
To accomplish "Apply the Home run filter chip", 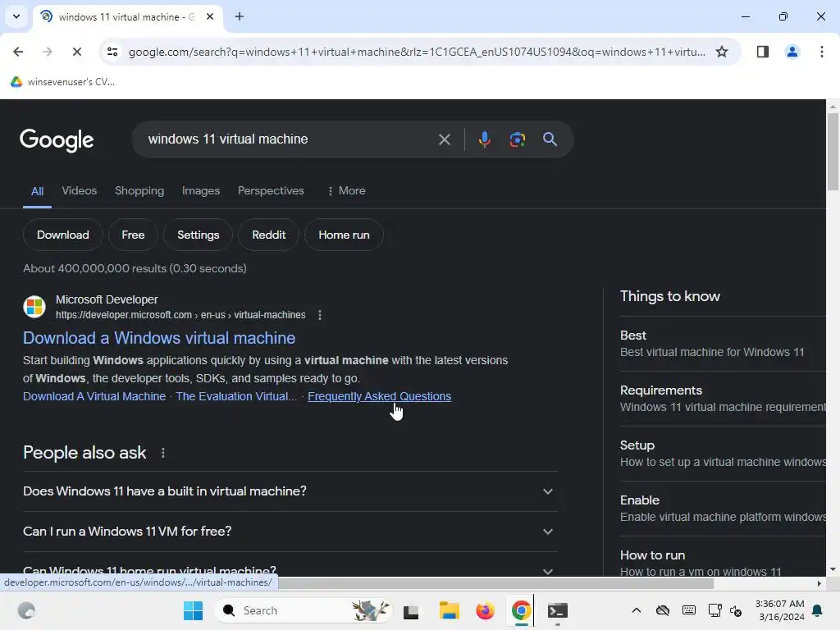I will (344, 235).
